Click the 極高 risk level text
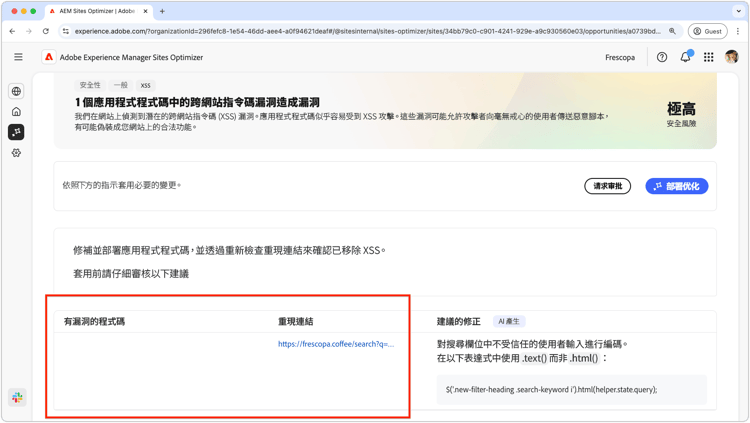 point(681,109)
